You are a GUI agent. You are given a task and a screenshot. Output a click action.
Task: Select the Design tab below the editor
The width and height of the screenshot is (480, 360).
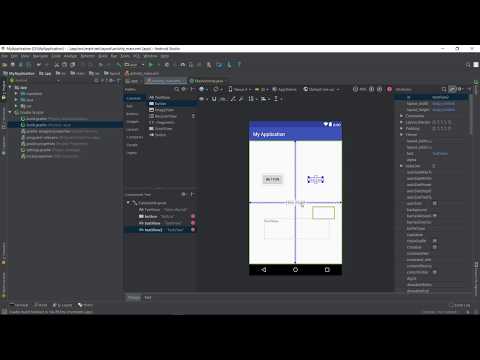click(x=134, y=298)
